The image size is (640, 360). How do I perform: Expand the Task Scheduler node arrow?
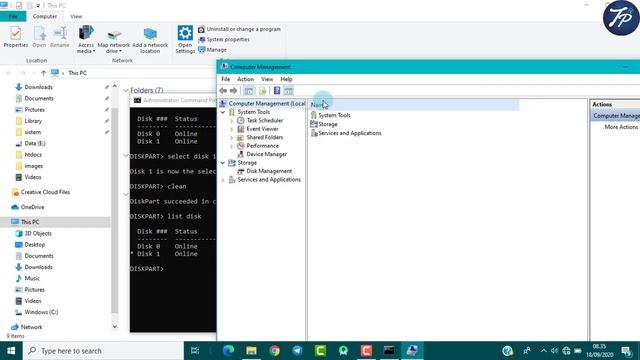232,120
